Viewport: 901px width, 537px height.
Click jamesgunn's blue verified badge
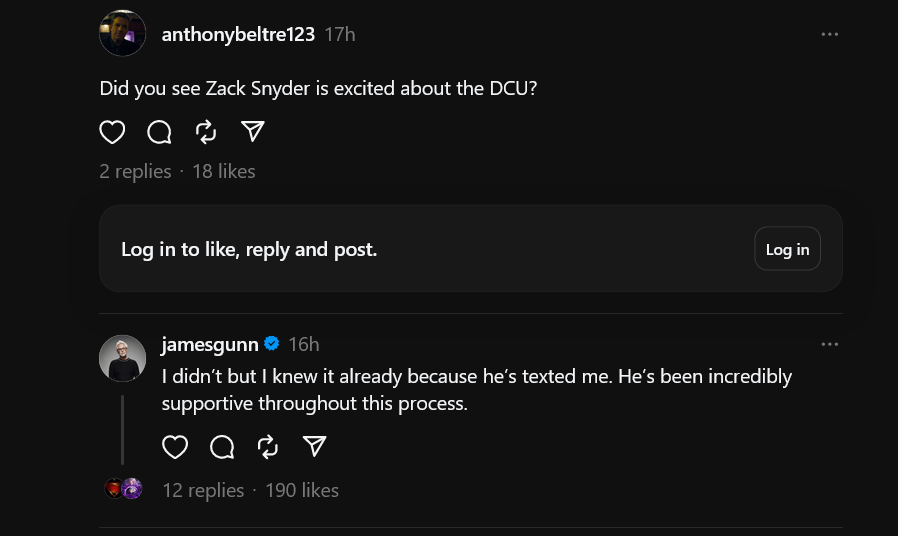tap(271, 344)
